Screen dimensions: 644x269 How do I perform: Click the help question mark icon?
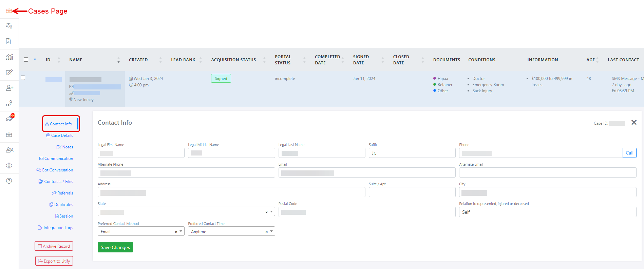point(9,181)
